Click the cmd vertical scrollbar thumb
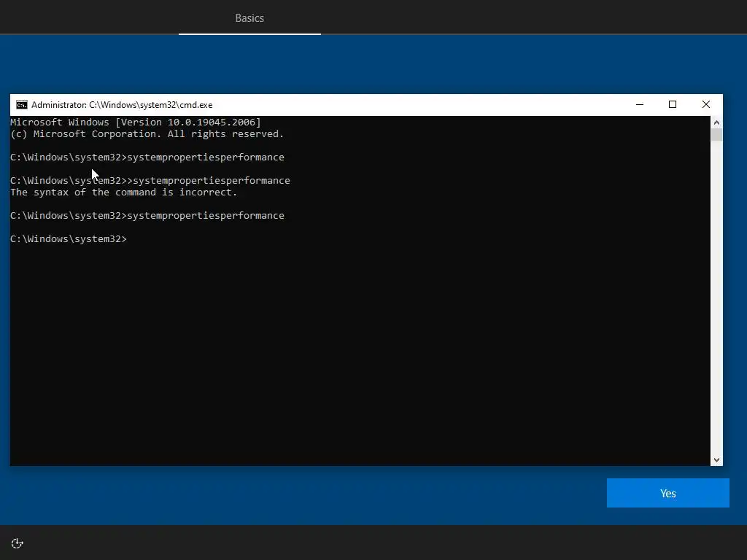Viewport: 747px width, 560px height. tap(716, 135)
